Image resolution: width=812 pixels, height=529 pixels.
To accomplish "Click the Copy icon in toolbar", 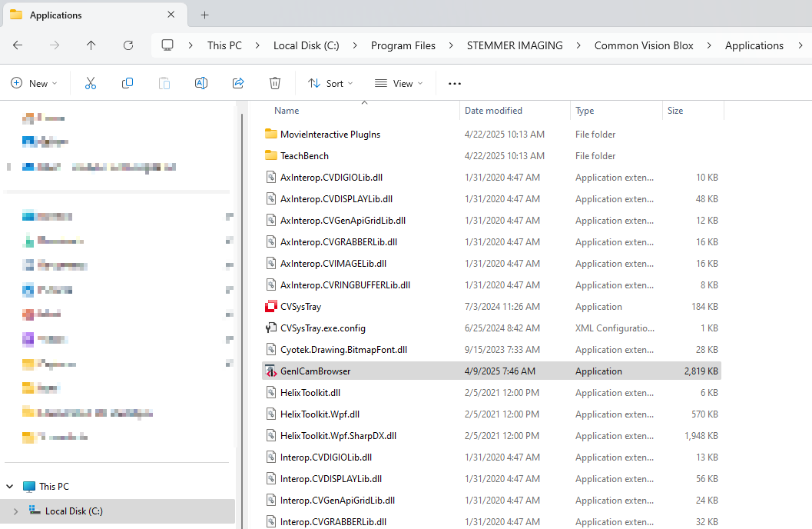I will click(x=128, y=83).
